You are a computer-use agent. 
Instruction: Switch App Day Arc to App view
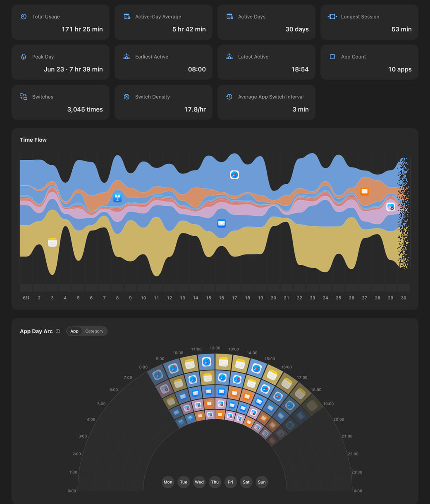pos(74,331)
